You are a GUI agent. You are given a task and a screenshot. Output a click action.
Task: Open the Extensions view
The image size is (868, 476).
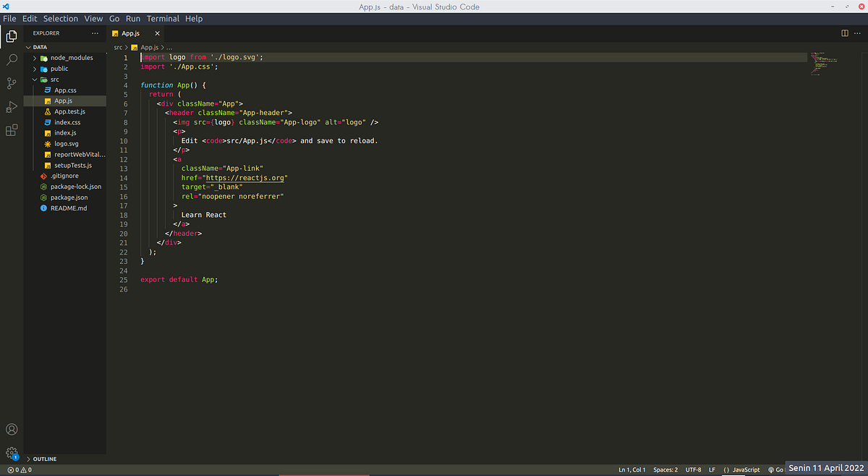[x=12, y=131]
